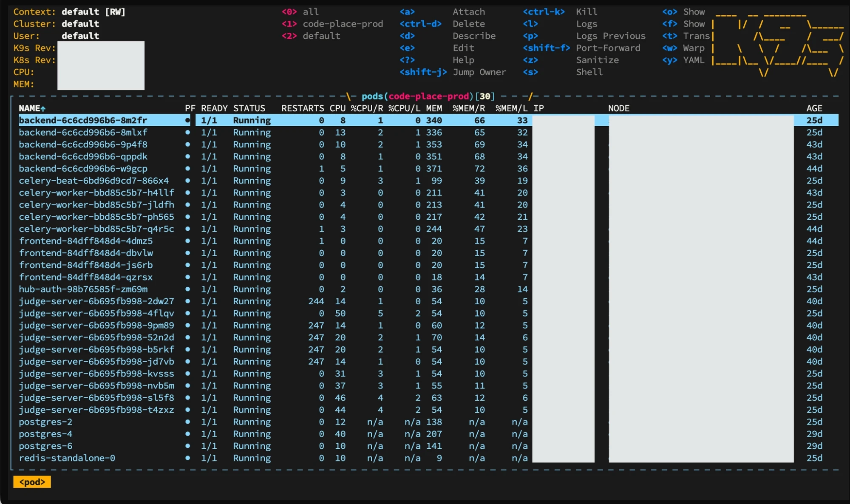The width and height of the screenshot is (850, 504).
Task: Click the port-forward dot for backend-6c6cd996b6-8mlxf
Action: (x=187, y=133)
